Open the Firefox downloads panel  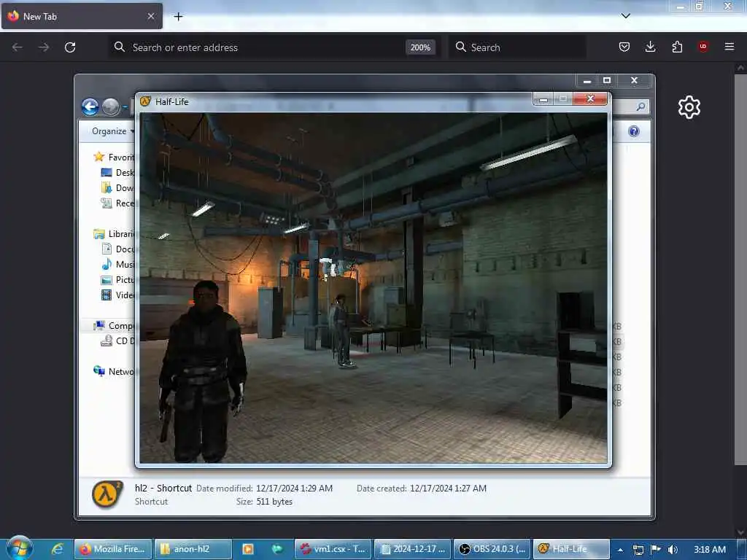pos(650,47)
